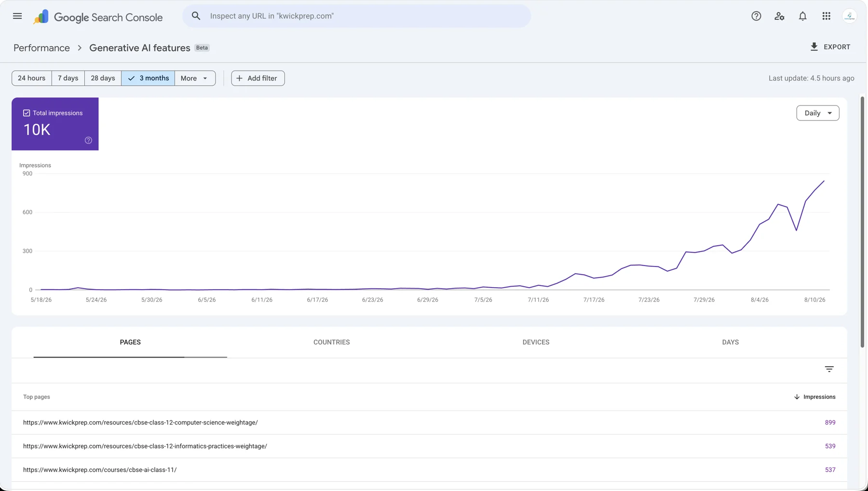Viewport: 868px width, 491px height.
Task: Click the 8/10/26 axis date label
Action: coord(814,300)
